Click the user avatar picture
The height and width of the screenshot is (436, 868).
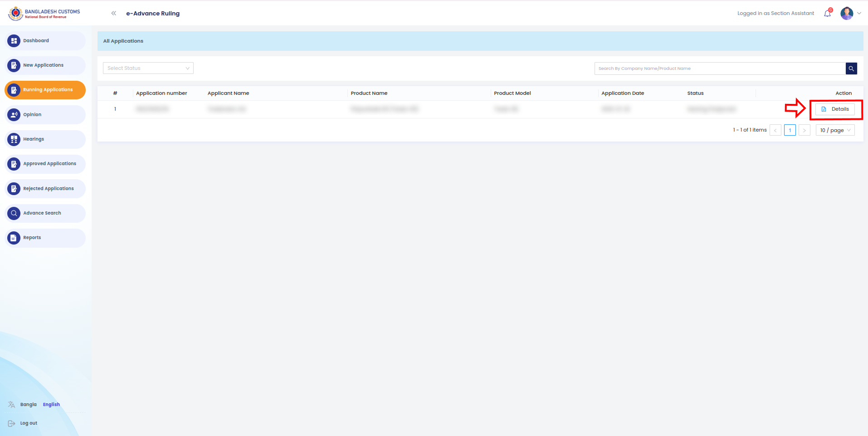tap(847, 13)
